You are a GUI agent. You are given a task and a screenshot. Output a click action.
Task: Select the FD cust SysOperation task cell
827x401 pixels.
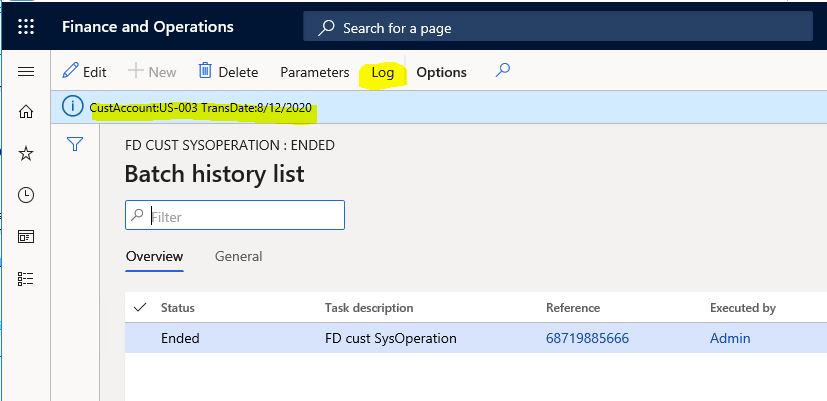click(x=391, y=338)
